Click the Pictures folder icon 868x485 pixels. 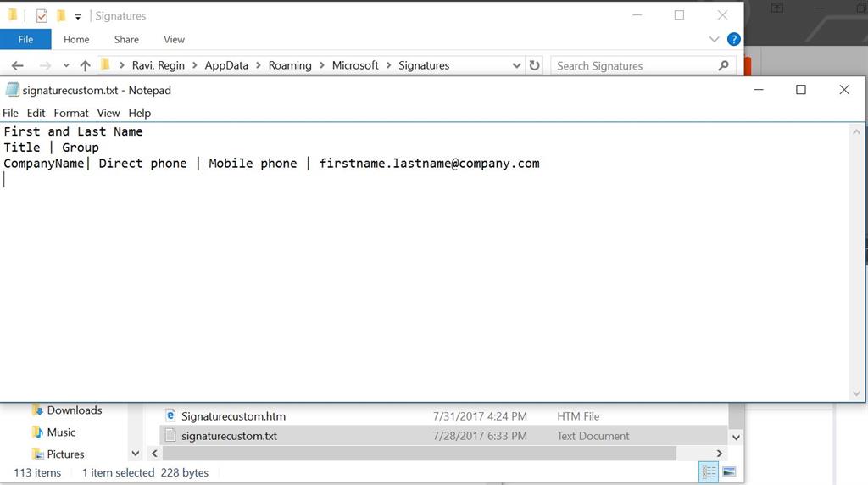click(37, 454)
